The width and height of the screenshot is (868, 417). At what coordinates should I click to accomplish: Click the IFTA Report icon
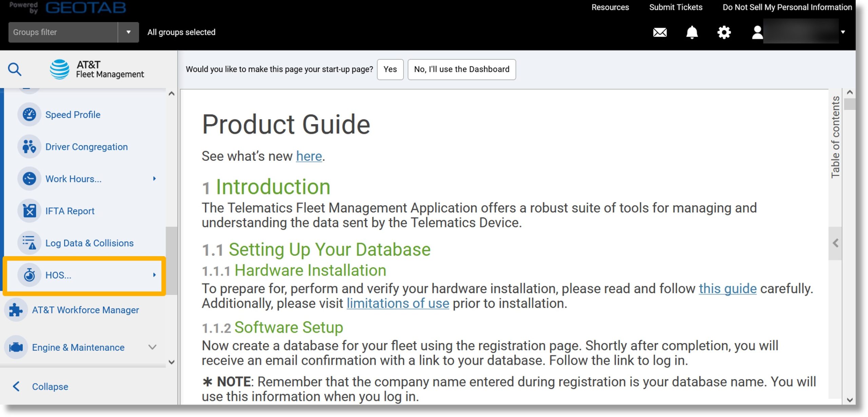click(29, 211)
